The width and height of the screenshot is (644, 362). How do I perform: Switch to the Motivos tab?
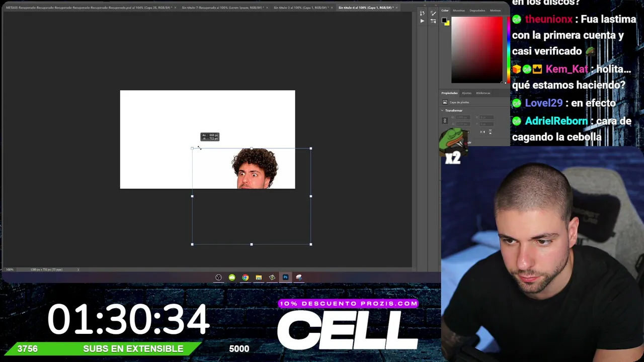(x=496, y=11)
